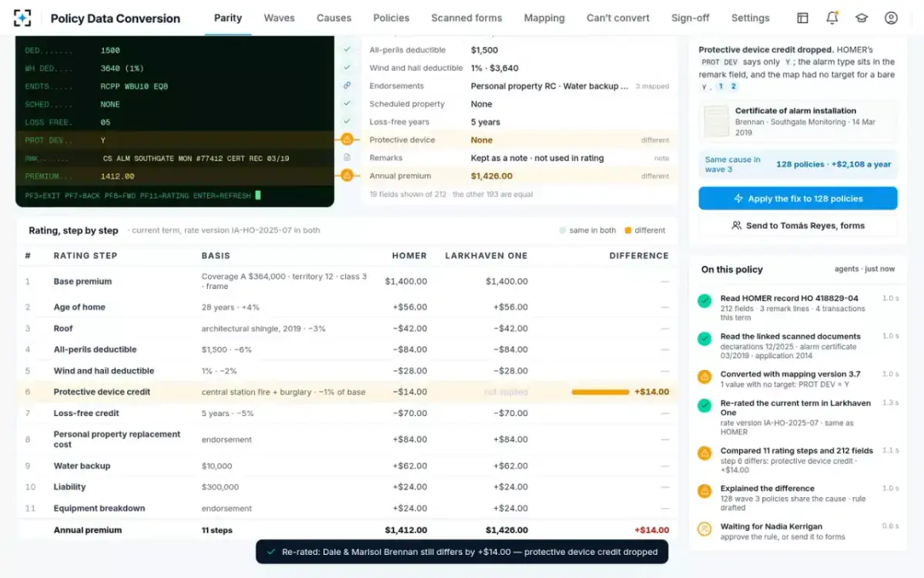Click the Policy Data Conversion app logo
The image size is (924, 578).
[23, 18]
